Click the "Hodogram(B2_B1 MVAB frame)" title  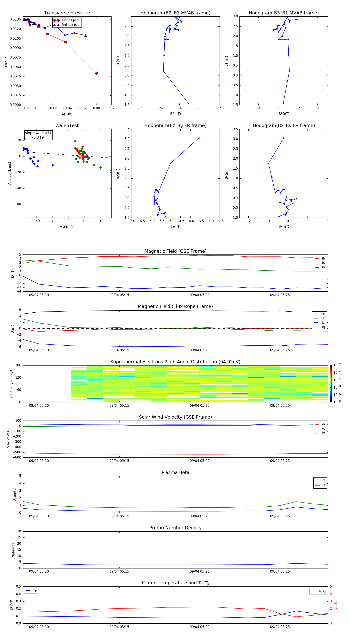[175, 13]
